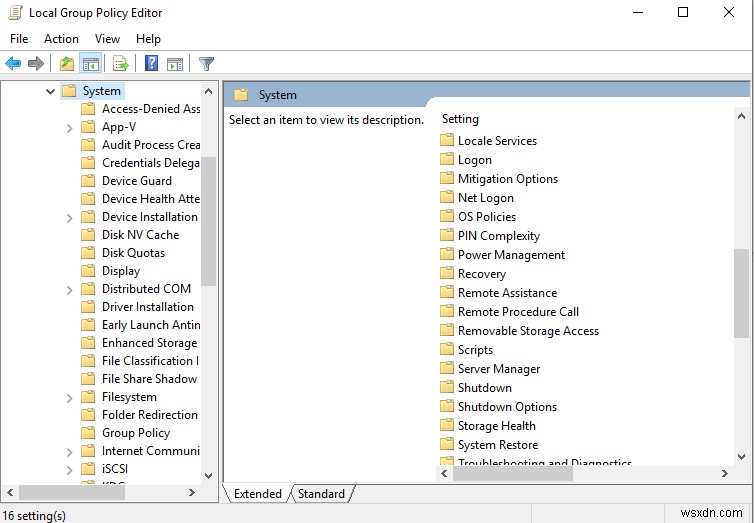
Task: Select Early Launch Antimalware tree item
Action: (x=151, y=325)
